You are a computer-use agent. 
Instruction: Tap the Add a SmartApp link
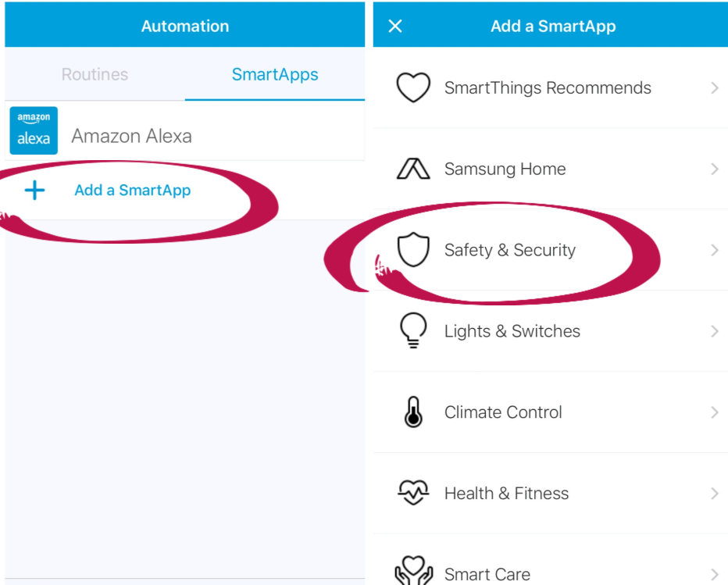click(x=133, y=191)
